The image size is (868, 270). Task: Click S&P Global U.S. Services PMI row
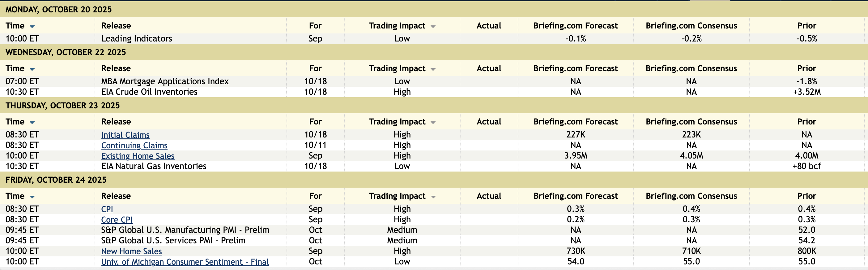point(173,241)
